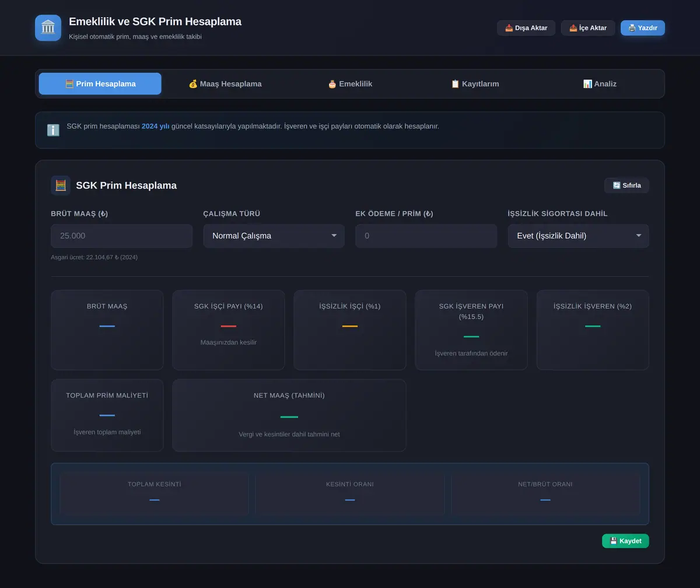Click the "Asgari ücret: 22.104,67 ₺ (2024)" hint
Image resolution: width=700 pixels, height=588 pixels.
pyautogui.click(x=94, y=257)
